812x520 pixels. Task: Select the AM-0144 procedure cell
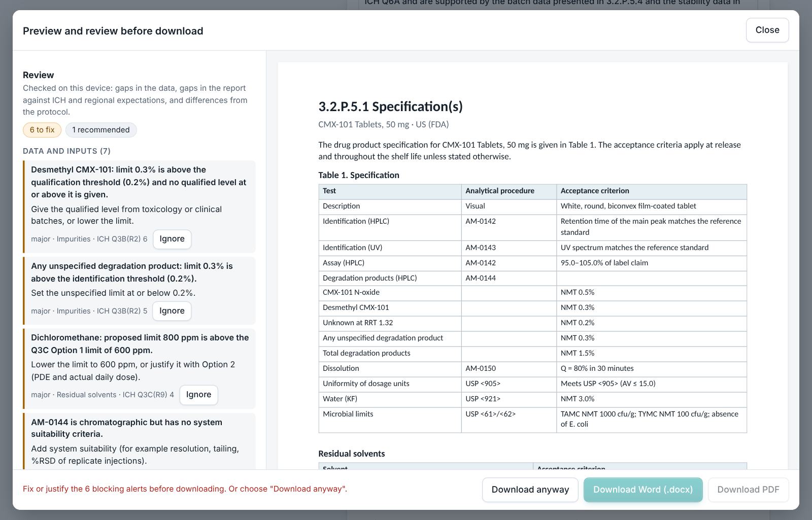(x=509, y=278)
